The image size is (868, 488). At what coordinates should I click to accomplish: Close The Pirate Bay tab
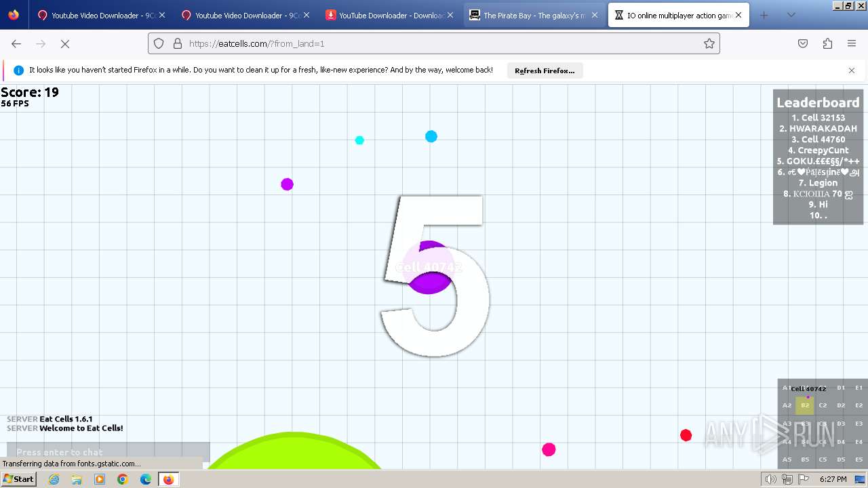tap(595, 15)
